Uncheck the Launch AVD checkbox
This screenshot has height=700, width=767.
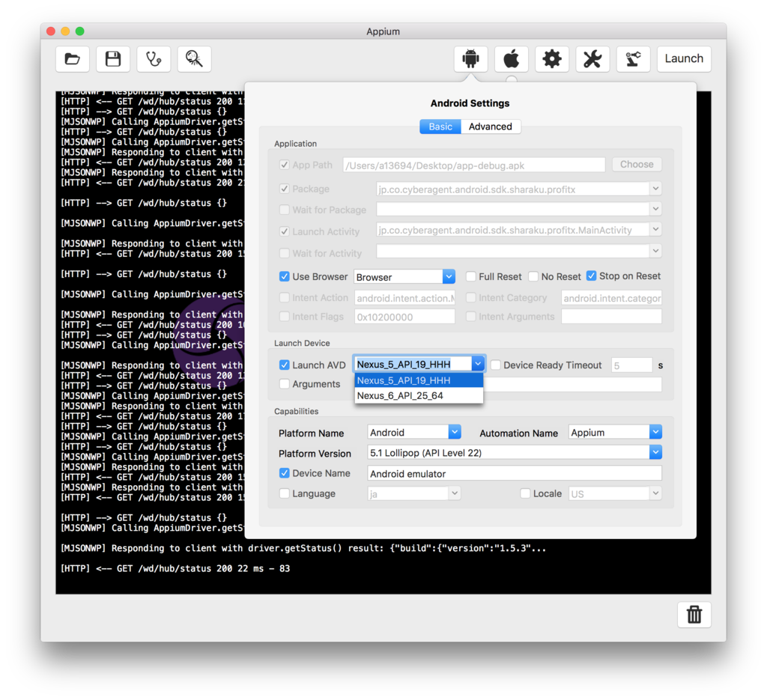(x=284, y=365)
